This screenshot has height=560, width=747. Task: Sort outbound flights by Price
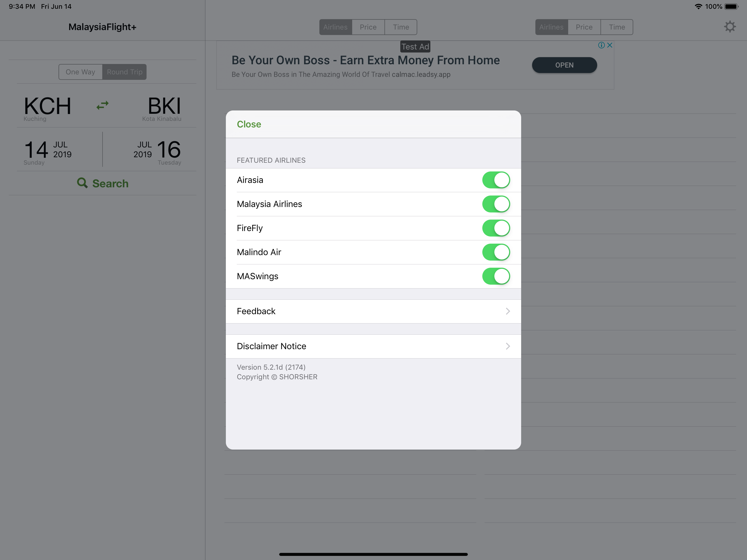[x=368, y=27]
